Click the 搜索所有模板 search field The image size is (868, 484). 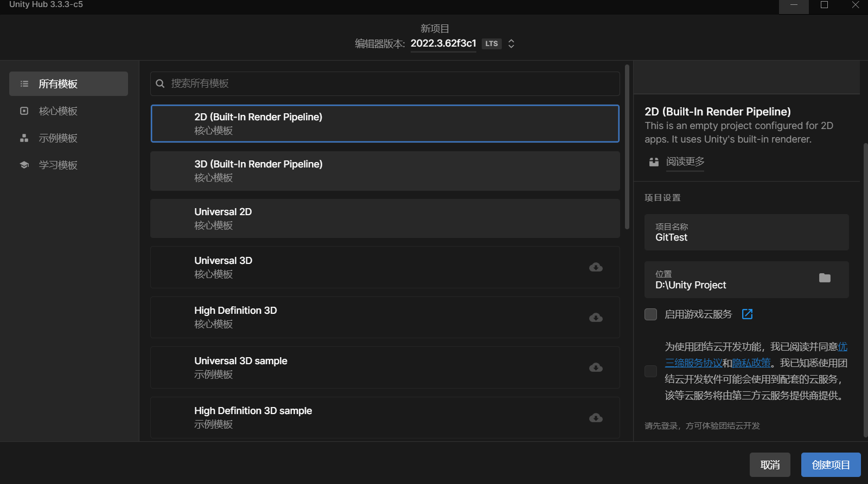(385, 83)
